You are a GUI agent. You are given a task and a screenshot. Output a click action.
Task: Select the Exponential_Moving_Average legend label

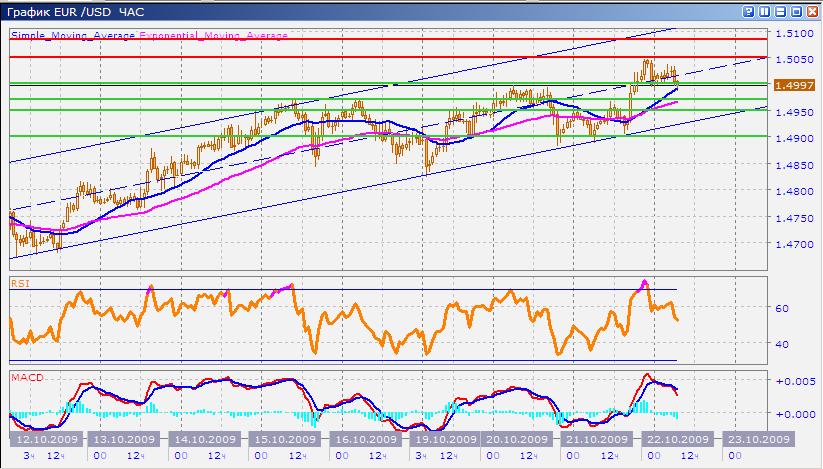214,35
